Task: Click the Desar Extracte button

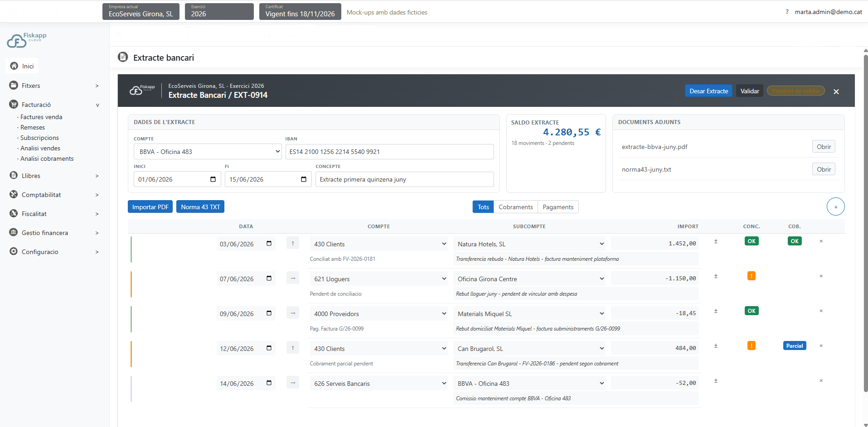Action: pyautogui.click(x=708, y=91)
